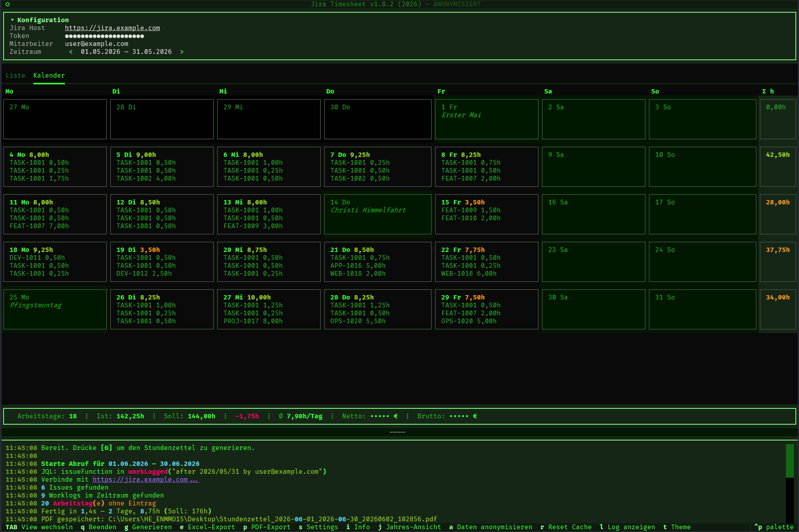Click footer q Beenden
The height and width of the screenshot is (532, 799).
99,527
